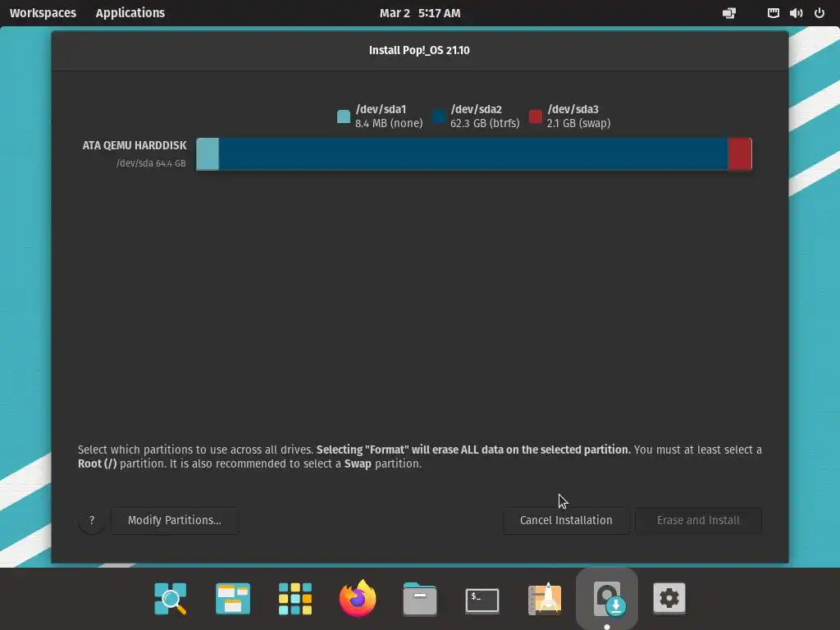
Task: Launch the Terminal from the dock
Action: click(482, 600)
